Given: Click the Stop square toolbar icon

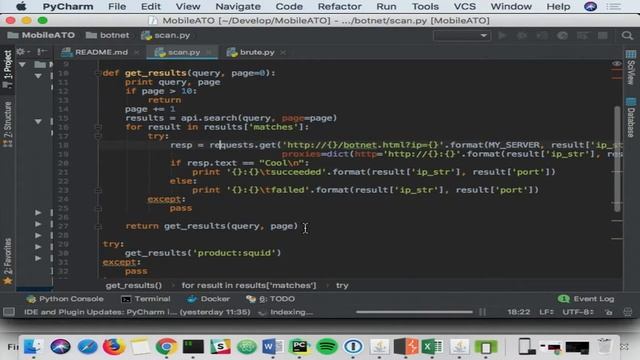Looking at the screenshot, I should point(602,36).
